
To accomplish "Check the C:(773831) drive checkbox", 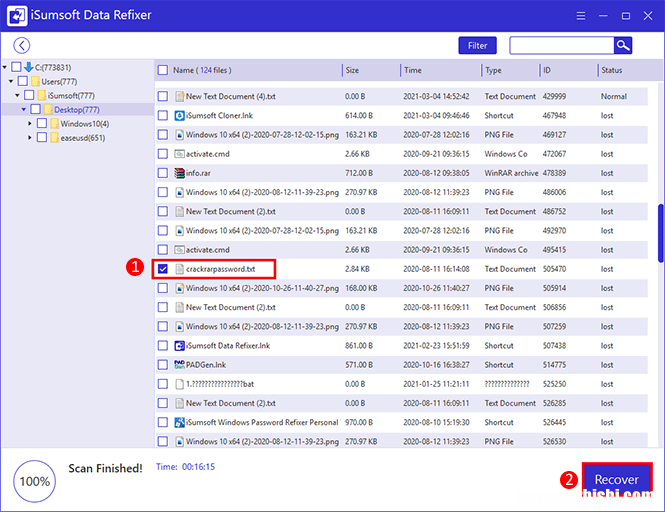I will (17, 67).
